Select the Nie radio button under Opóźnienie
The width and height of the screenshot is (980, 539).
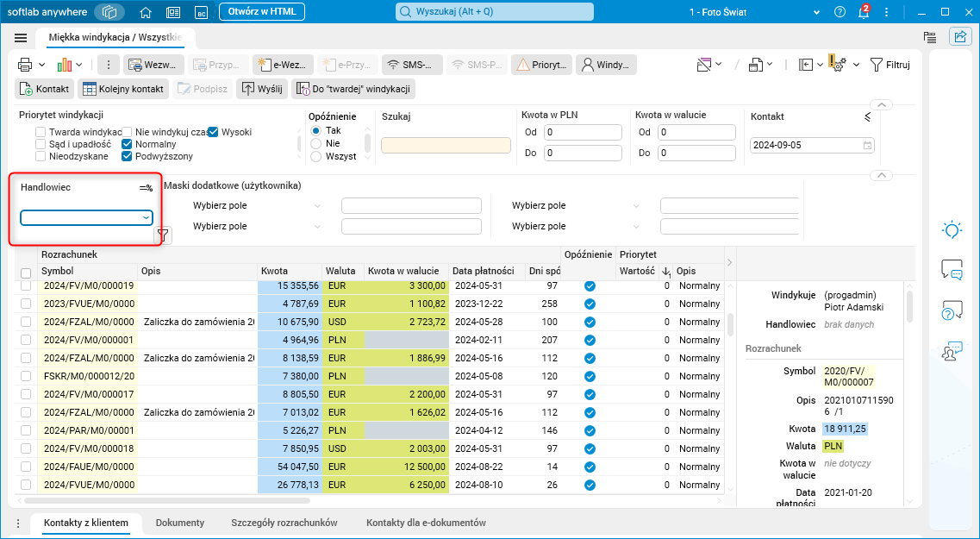point(316,143)
